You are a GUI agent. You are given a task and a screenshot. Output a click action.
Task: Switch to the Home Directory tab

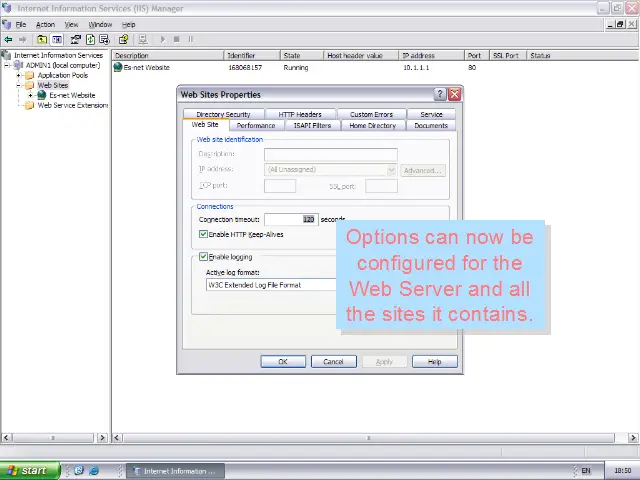pyautogui.click(x=373, y=125)
